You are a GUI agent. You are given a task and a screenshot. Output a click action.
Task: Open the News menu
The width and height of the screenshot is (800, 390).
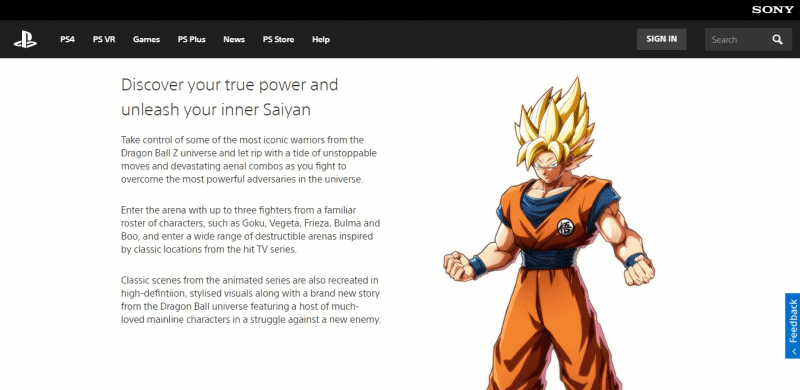tap(234, 39)
